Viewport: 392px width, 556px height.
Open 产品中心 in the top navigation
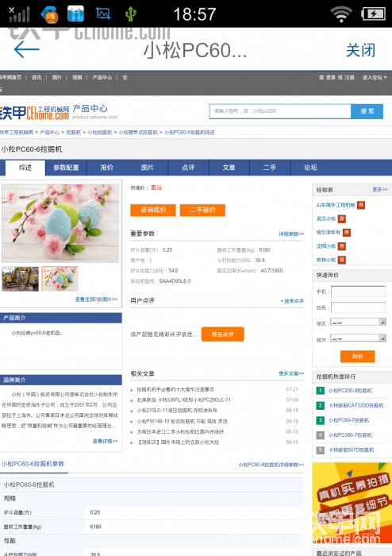102,77
